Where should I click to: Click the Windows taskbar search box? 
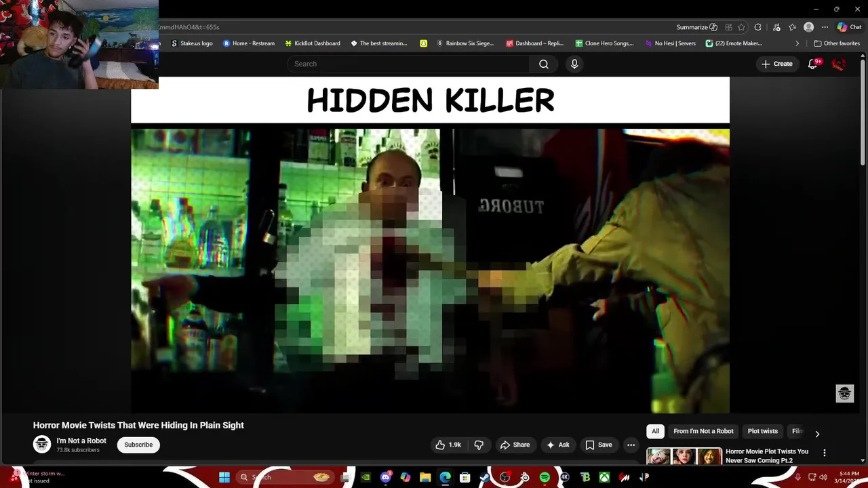(x=285, y=477)
